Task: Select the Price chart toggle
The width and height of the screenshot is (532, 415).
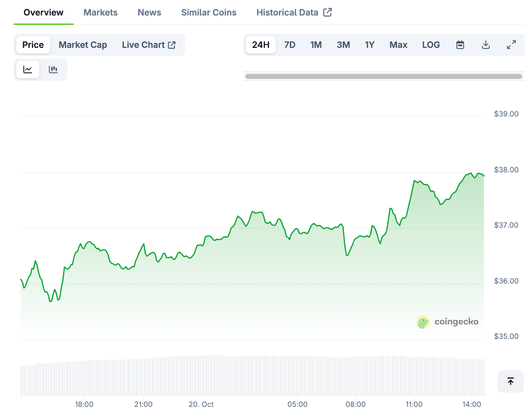Action: click(33, 45)
